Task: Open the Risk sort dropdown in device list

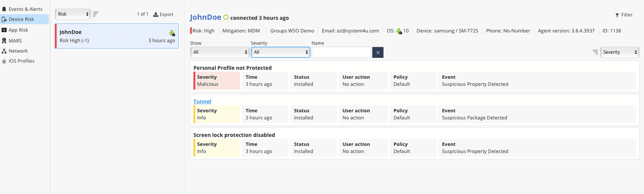Action: [73, 14]
